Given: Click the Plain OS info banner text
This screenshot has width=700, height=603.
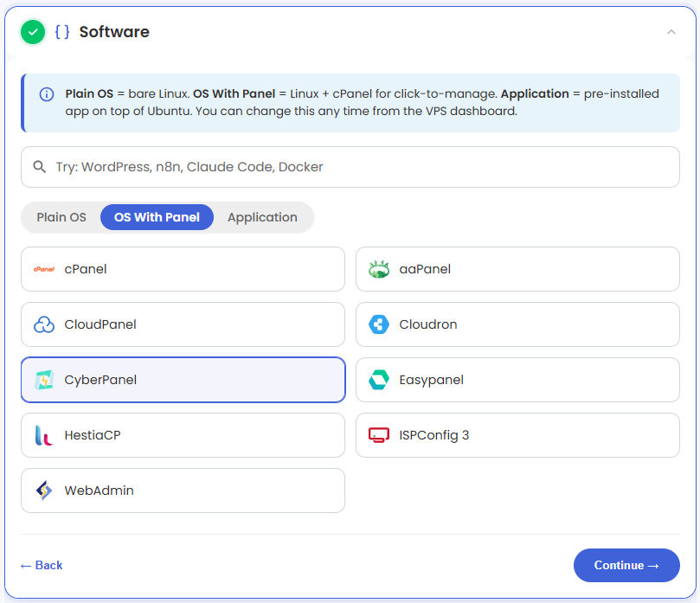Looking at the screenshot, I should 362,102.
